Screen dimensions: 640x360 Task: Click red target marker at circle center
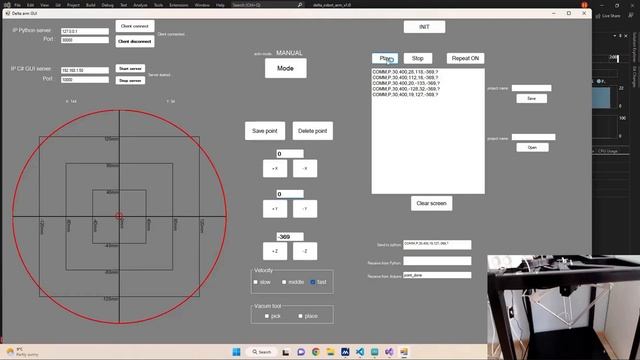(119, 216)
